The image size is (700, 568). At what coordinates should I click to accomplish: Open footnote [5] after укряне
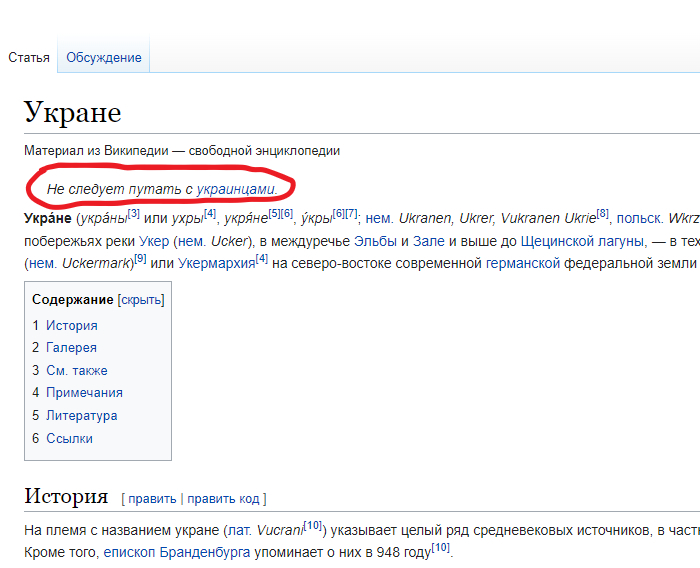[274, 214]
